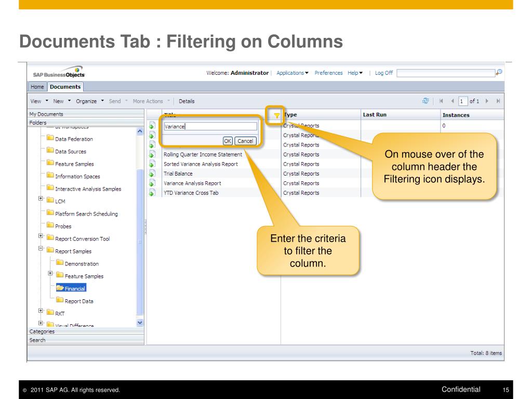Click report icon beside Trial Balance
Screen dimensions: 532x399
[x=152, y=174]
